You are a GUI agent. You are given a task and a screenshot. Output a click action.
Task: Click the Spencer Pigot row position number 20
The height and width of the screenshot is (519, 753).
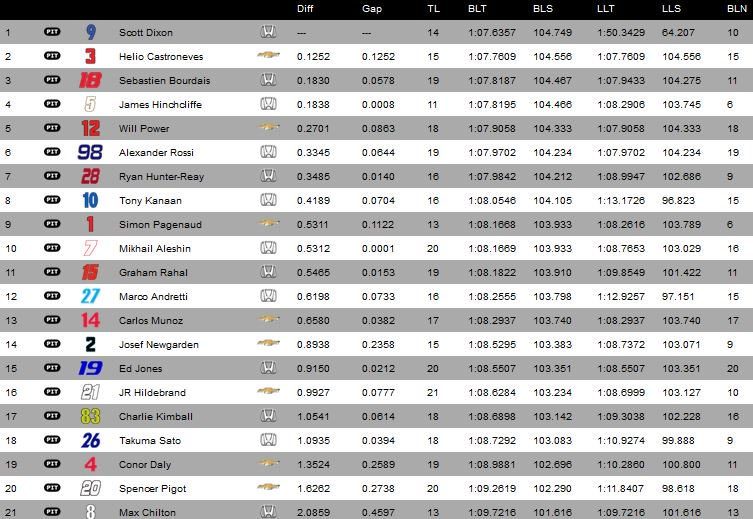coord(11,489)
